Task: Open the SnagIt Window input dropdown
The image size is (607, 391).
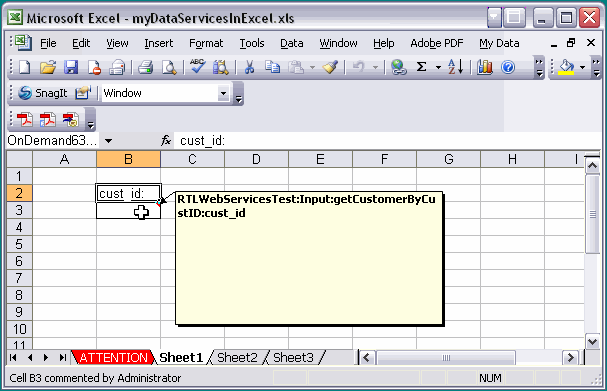Action: coord(223,93)
